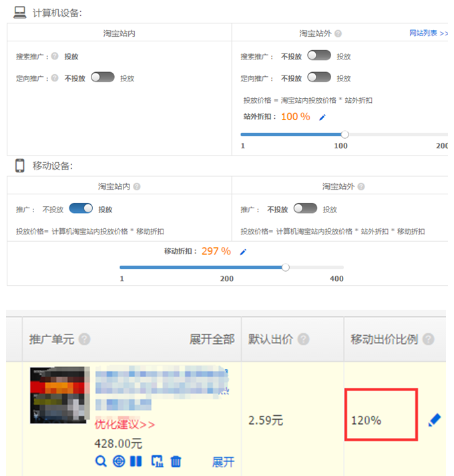Click the 站外折扣 slider handle
Viewport: 454px width, 476px height.
(345, 134)
